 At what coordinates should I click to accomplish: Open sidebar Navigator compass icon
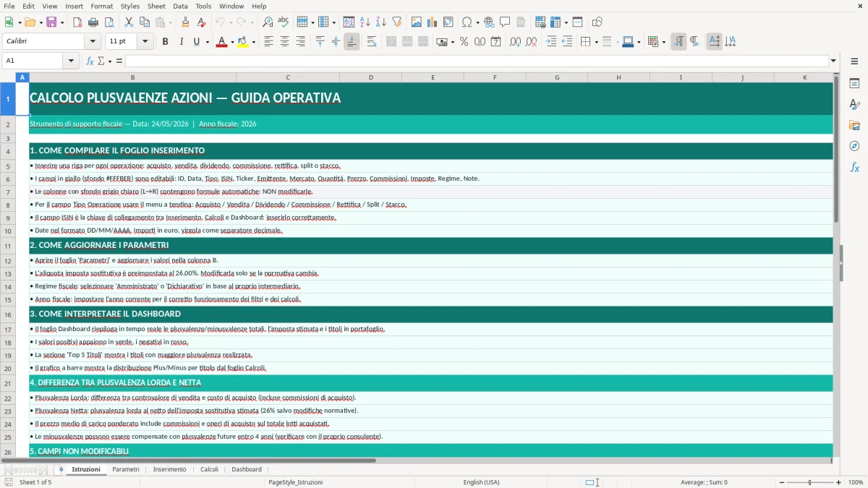(x=854, y=146)
